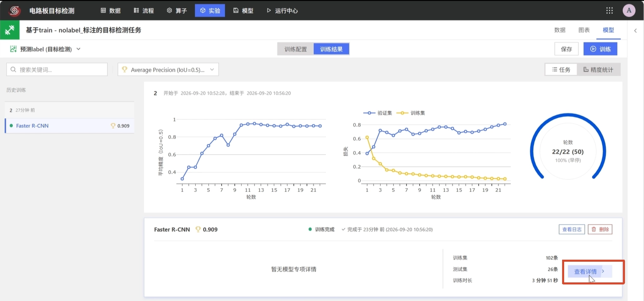The height and width of the screenshot is (301, 644).
Task: Click the 历史训练 heading
Action: coord(16,90)
